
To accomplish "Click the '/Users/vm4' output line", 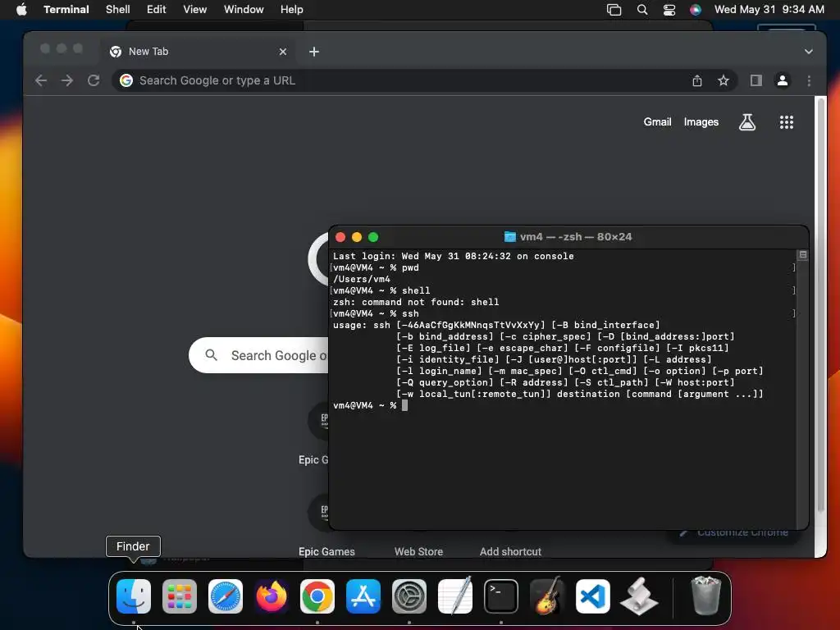I will pos(362,279).
